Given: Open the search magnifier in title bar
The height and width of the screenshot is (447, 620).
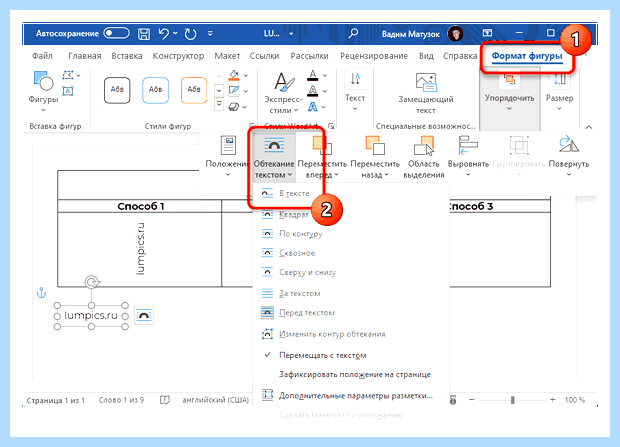Looking at the screenshot, I should [353, 34].
